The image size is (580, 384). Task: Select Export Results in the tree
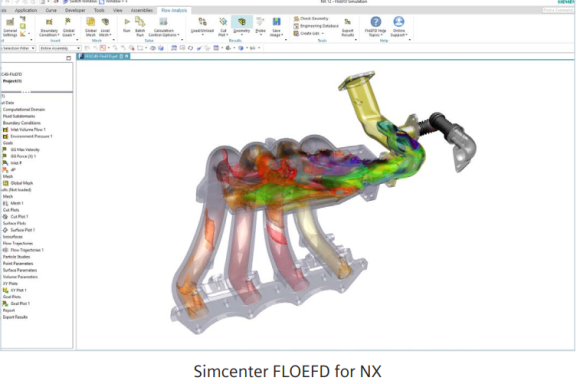(15, 317)
